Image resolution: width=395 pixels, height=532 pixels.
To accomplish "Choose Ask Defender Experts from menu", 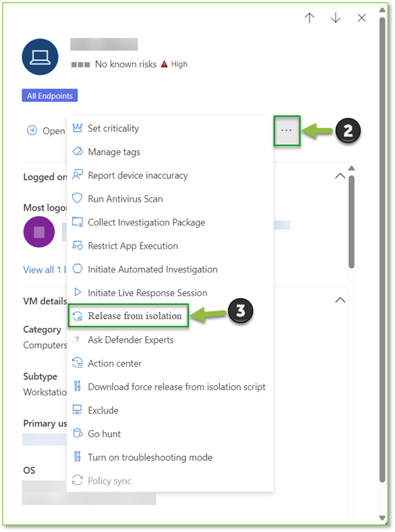I will click(130, 340).
